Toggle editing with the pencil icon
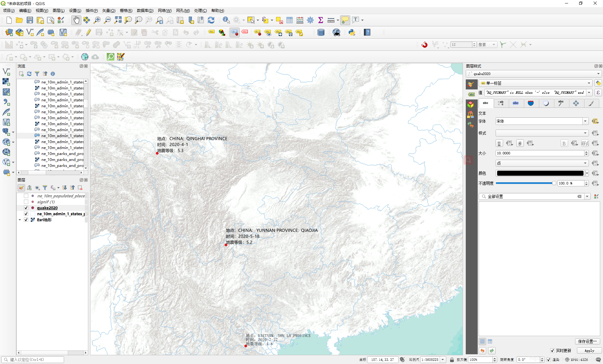603x364 pixels. tap(89, 32)
